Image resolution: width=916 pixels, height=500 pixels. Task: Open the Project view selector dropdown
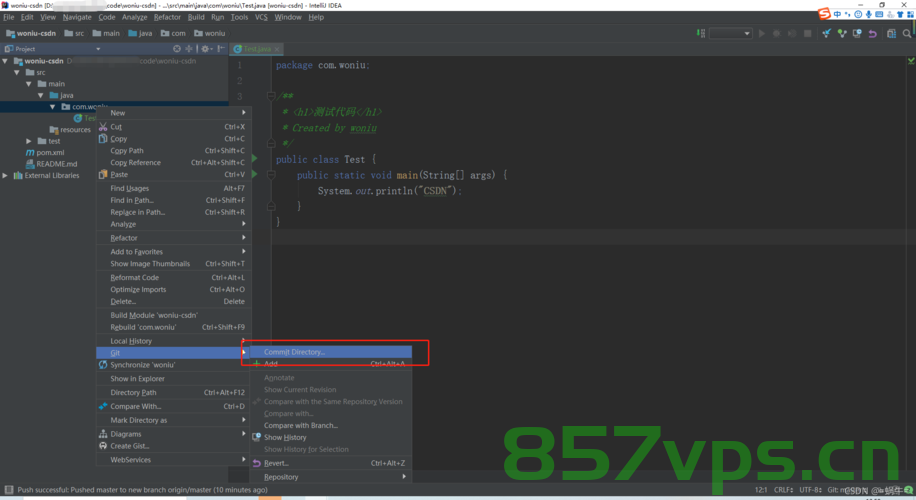98,49
